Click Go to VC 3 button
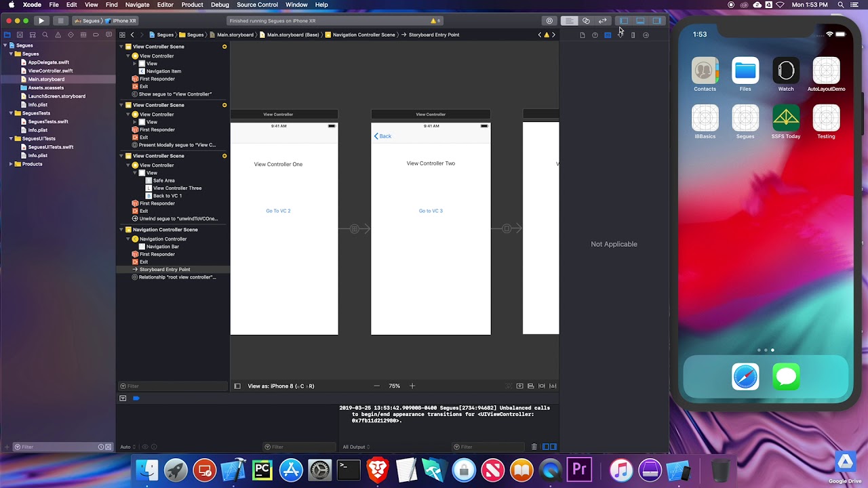The height and width of the screenshot is (488, 868). click(431, 211)
